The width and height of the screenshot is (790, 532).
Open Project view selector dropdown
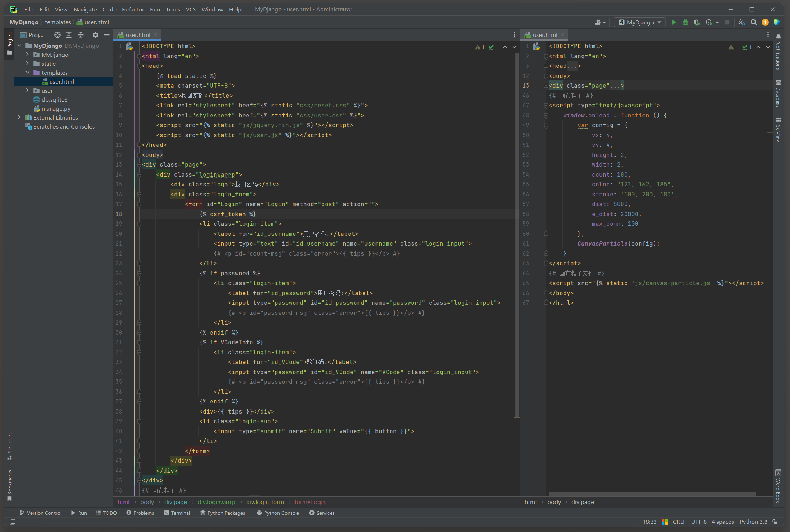click(x=32, y=35)
